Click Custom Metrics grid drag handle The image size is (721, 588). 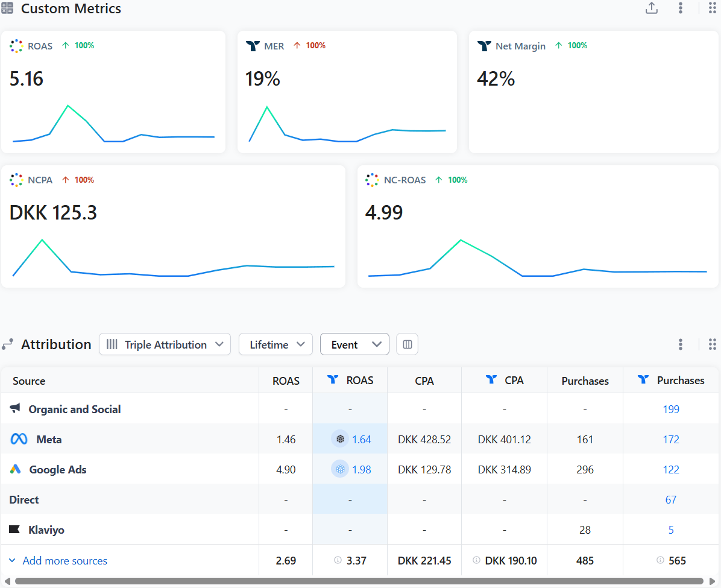pyautogui.click(x=713, y=8)
